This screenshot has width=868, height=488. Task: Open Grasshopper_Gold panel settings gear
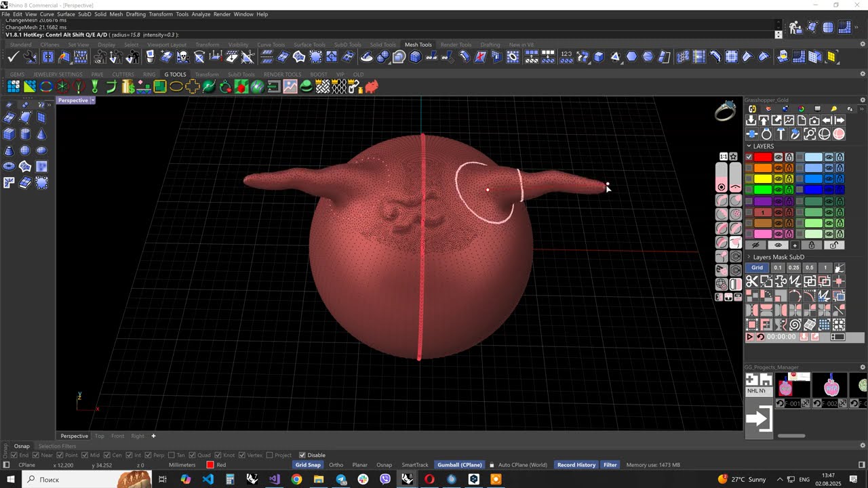862,100
